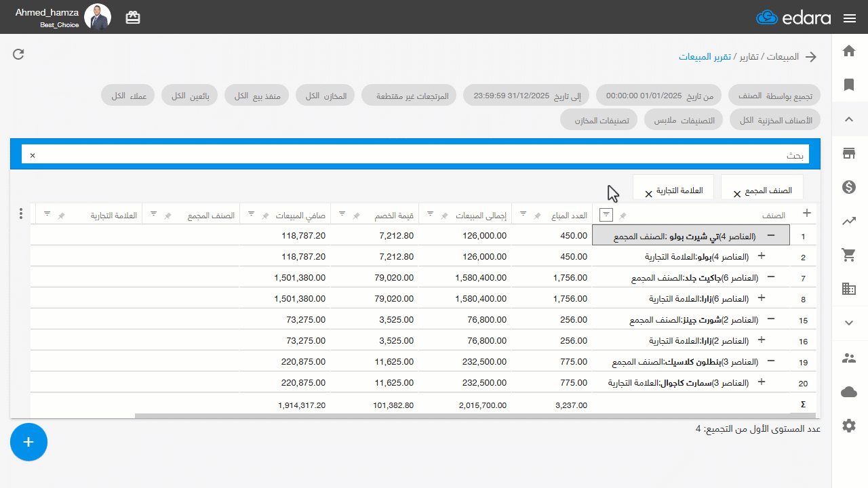
Task: Open the building organization sidebar icon
Action: point(849,289)
